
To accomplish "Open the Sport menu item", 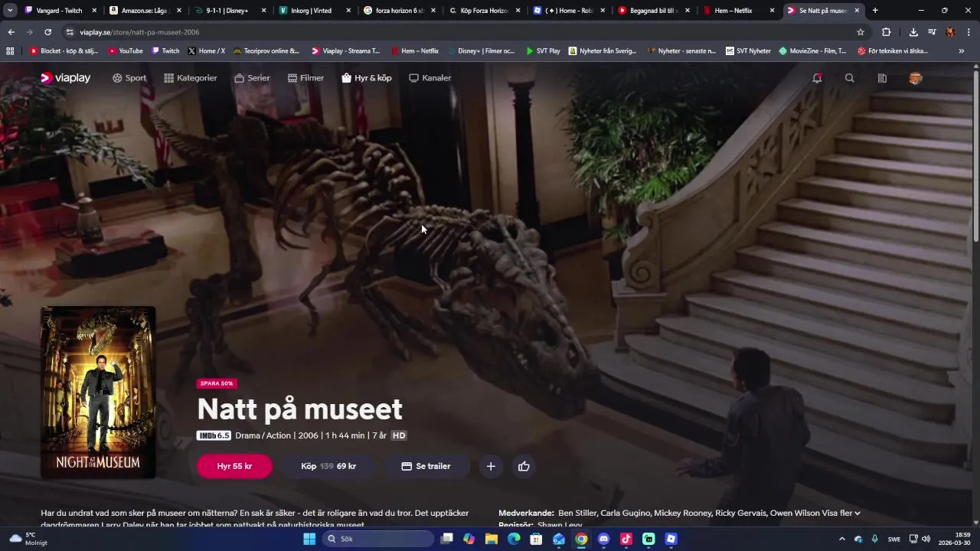I will [129, 78].
